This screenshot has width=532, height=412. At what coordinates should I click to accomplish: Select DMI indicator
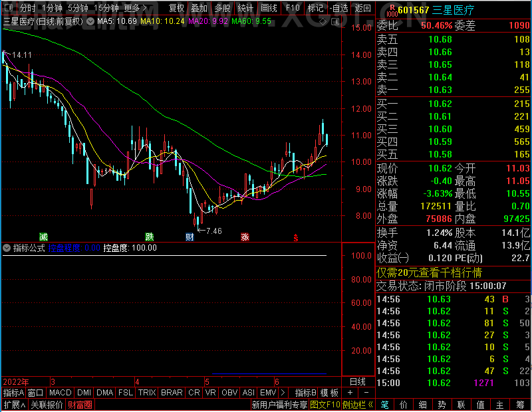84,393
